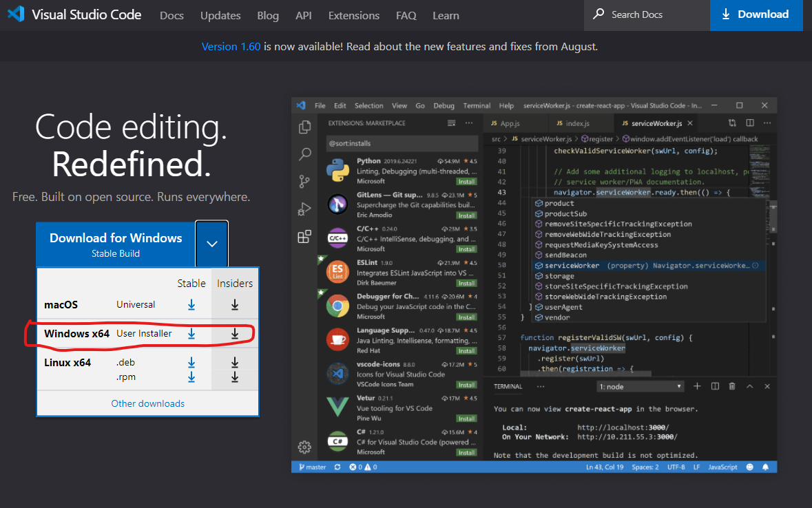Download Linux x64 .rpm stable package
Image resolution: width=812 pixels, height=508 pixels.
(191, 377)
